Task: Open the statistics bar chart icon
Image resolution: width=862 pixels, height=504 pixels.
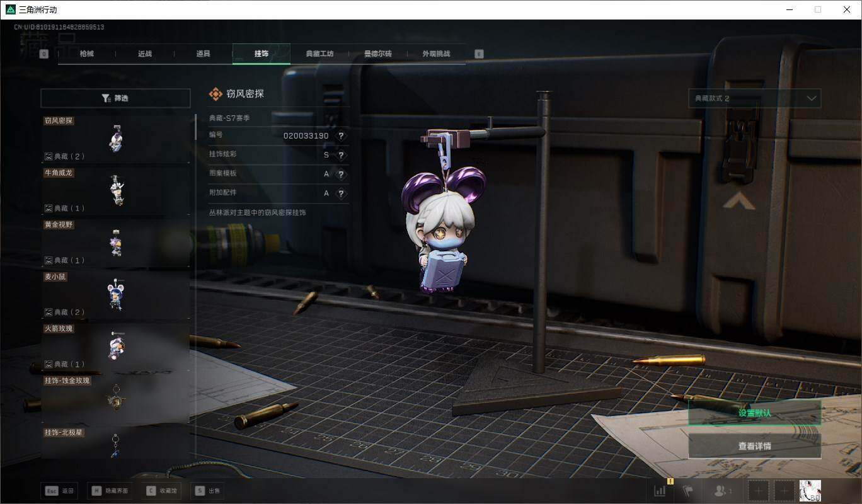Action: point(660,491)
